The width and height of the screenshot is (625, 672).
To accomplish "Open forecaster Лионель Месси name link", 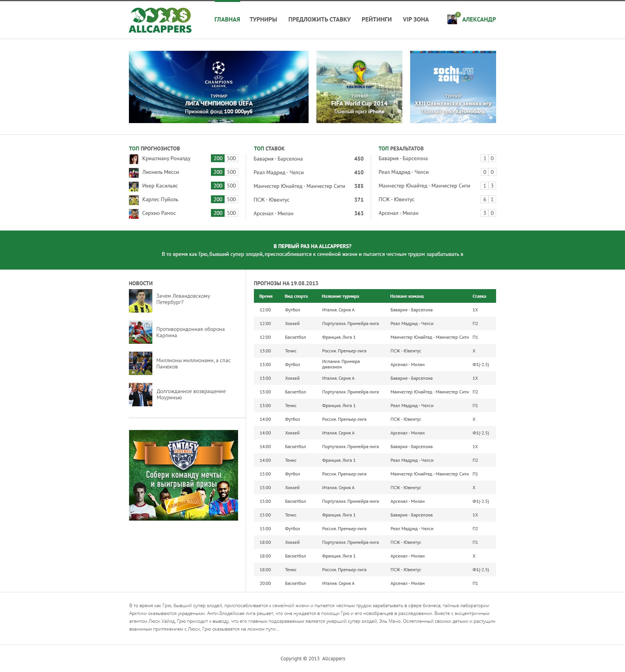I will [x=161, y=172].
